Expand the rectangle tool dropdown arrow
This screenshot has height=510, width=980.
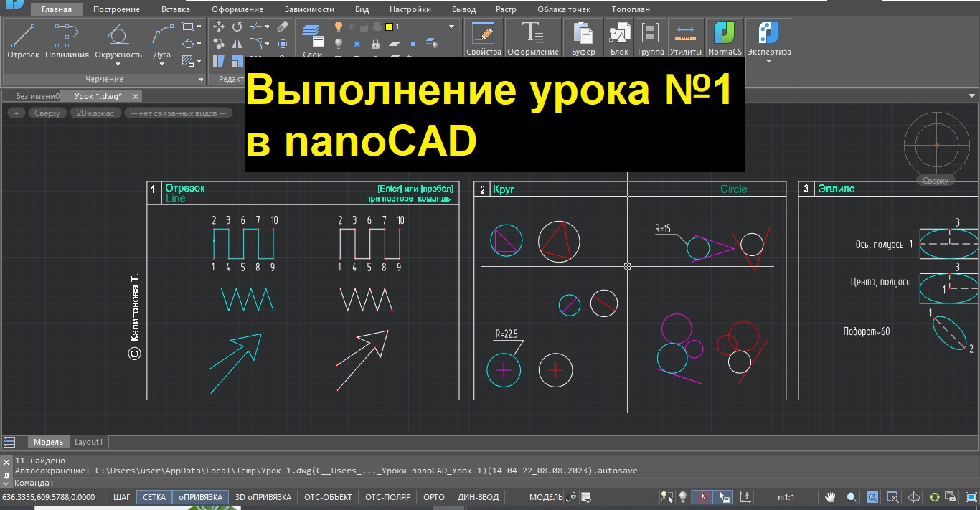(x=199, y=27)
